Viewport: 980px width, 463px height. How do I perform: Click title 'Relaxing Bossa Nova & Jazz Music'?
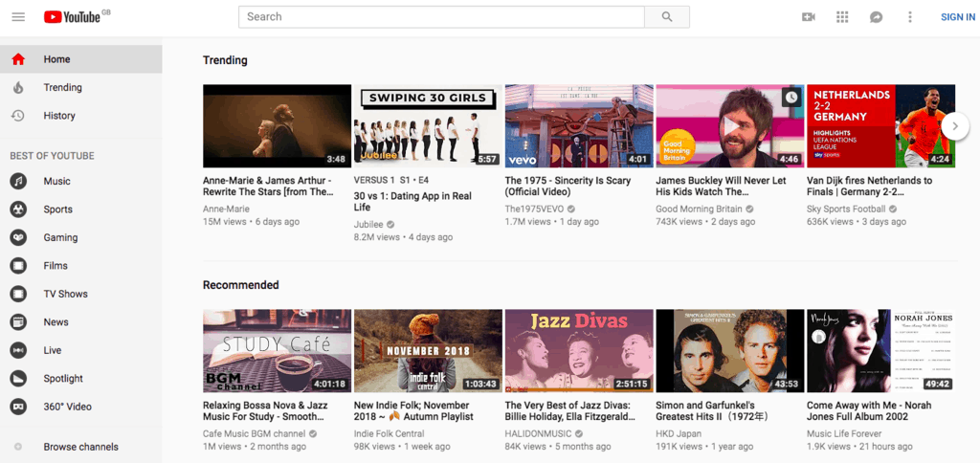pos(265,411)
